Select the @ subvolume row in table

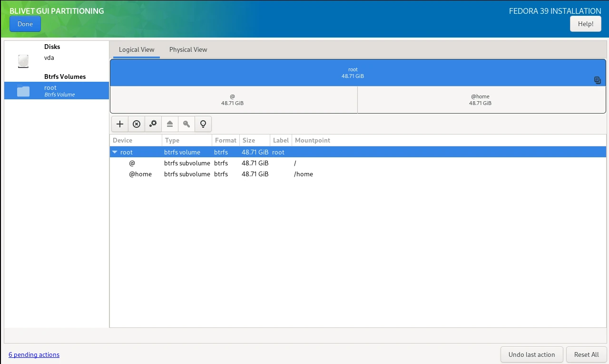358,163
